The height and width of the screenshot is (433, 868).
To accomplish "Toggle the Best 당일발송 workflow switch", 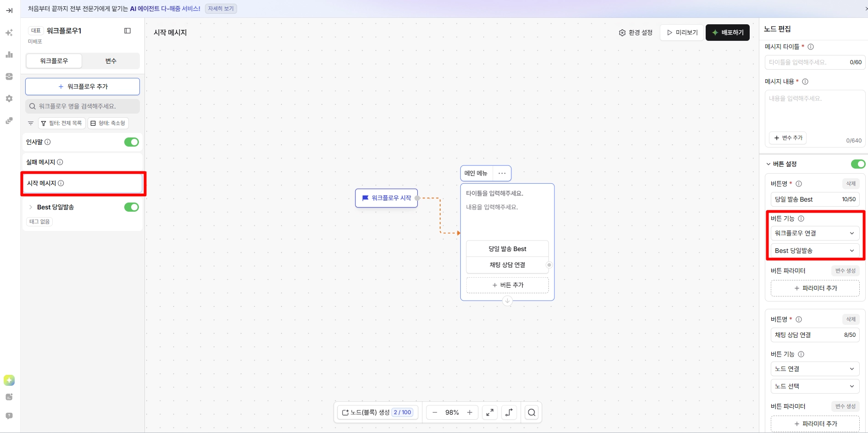I will pos(132,207).
